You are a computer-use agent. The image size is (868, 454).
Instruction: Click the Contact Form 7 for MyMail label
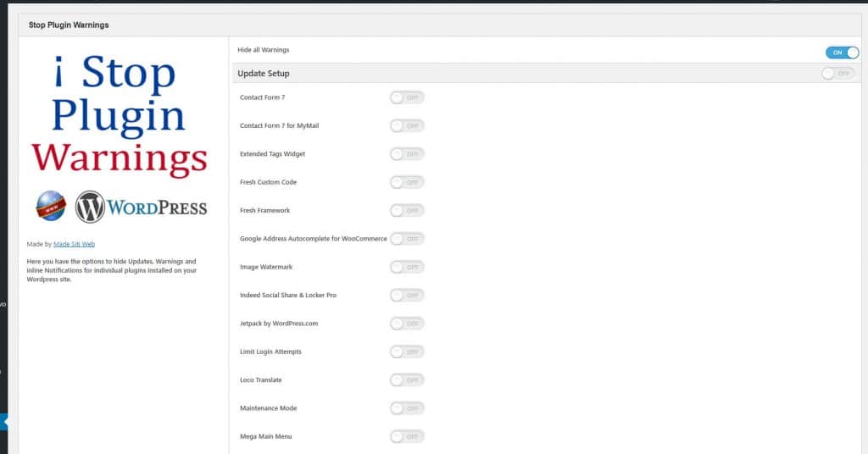coord(280,125)
